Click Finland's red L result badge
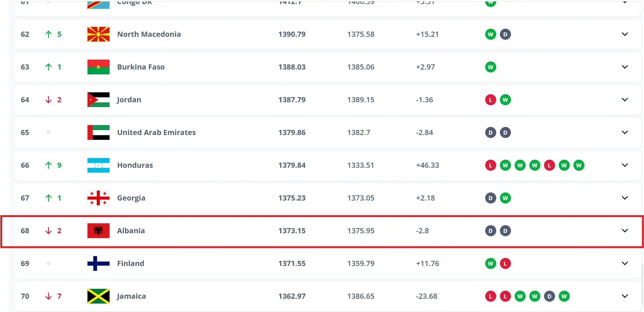This screenshot has height=312, width=644. click(505, 263)
